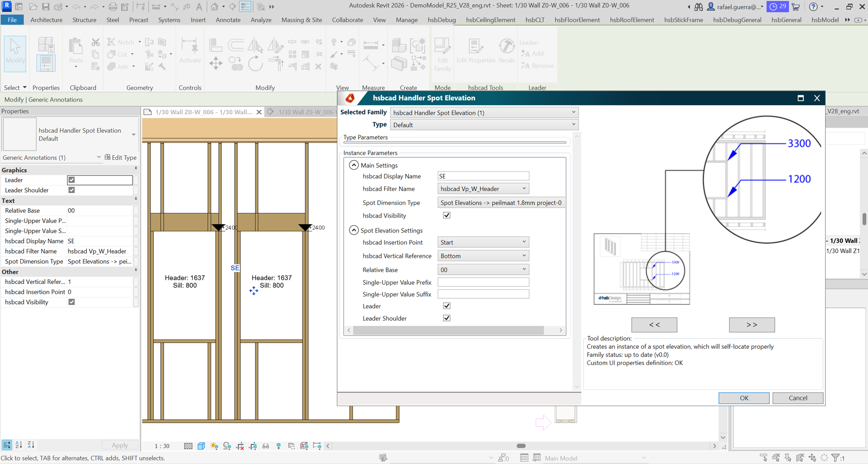Click the OK button
The width and height of the screenshot is (868, 464).
coord(744,398)
